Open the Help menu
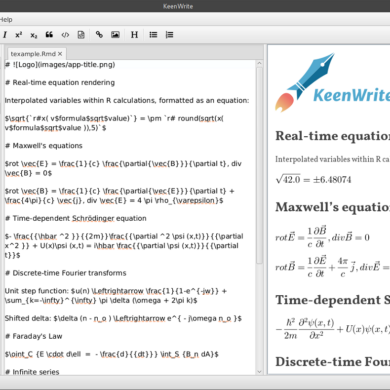Viewport: 390px width, 390px height. click(6, 20)
